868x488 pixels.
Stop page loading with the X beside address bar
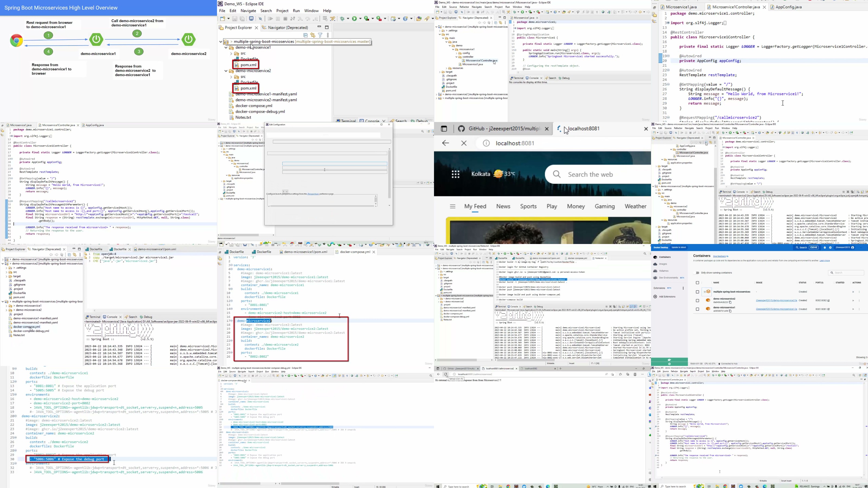pyautogui.click(x=464, y=143)
